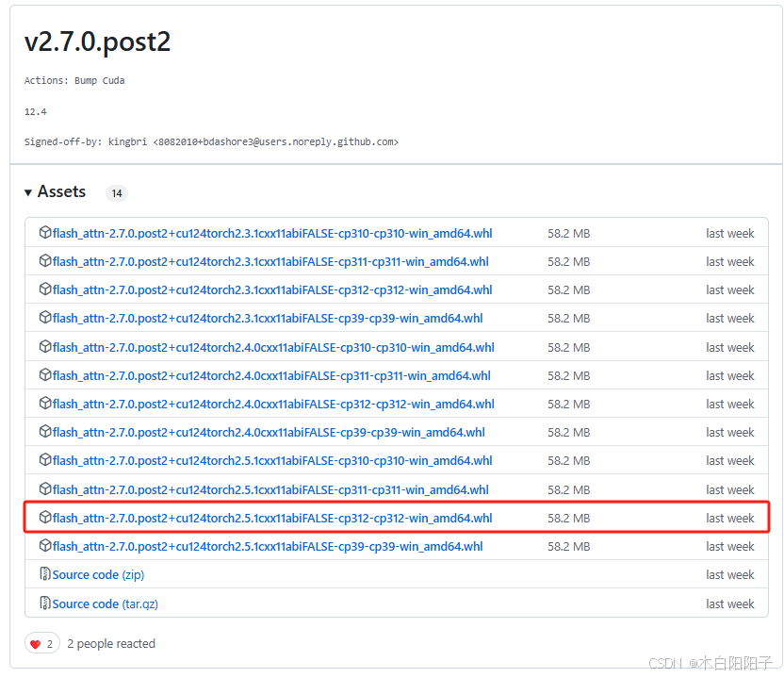784x678 pixels.
Task: Download torch2.4.0 cp310 win_amd64 wheel
Action: pos(273,347)
